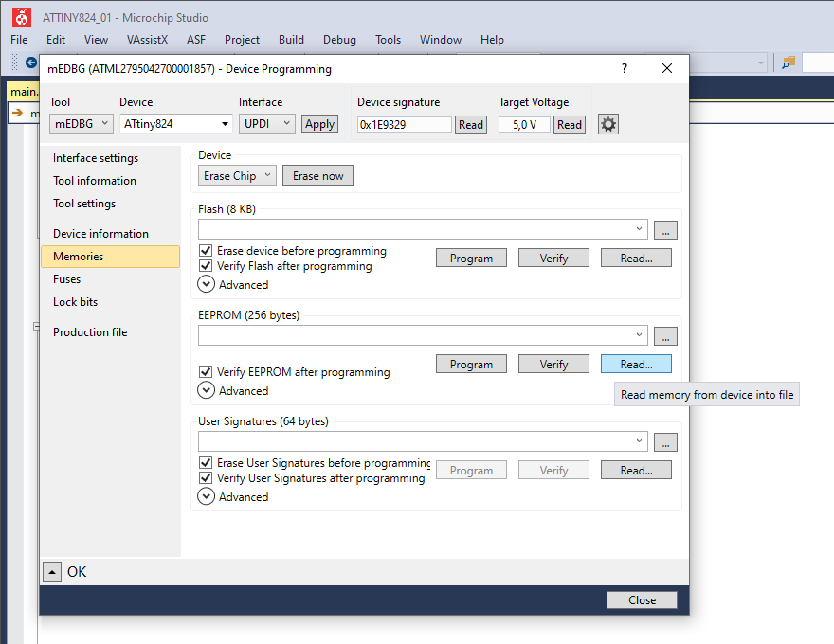This screenshot has width=834, height=644.
Task: Open the Window menu
Action: point(441,40)
